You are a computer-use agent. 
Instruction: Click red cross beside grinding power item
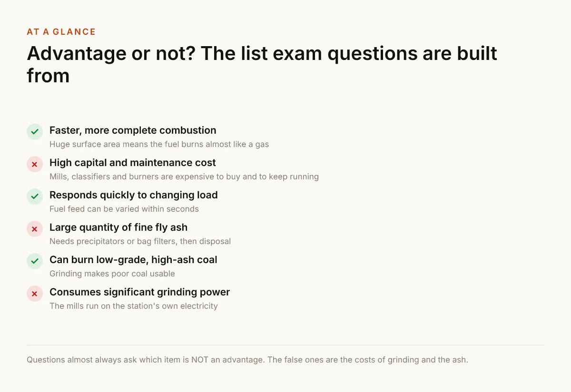click(35, 294)
